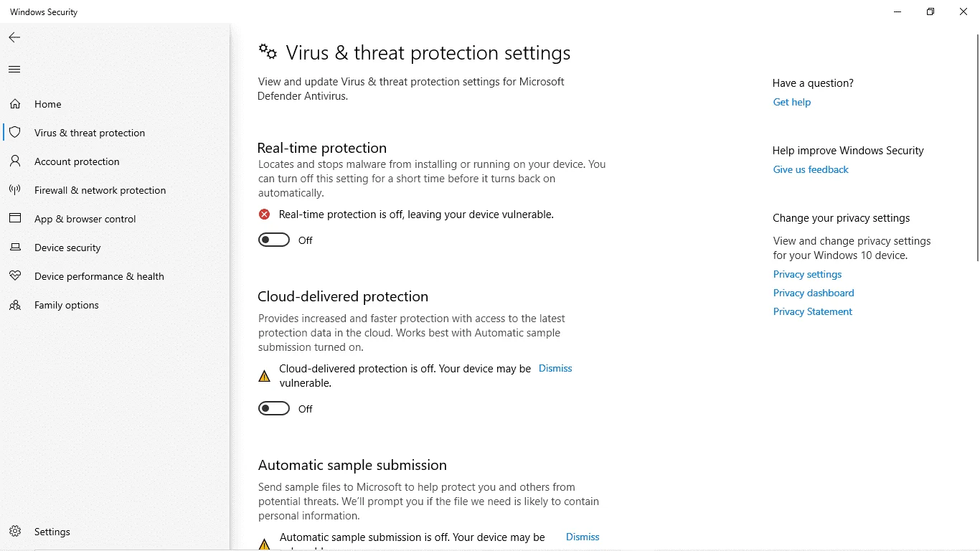Open the Get help link
The height and width of the screenshot is (551, 980).
[792, 102]
